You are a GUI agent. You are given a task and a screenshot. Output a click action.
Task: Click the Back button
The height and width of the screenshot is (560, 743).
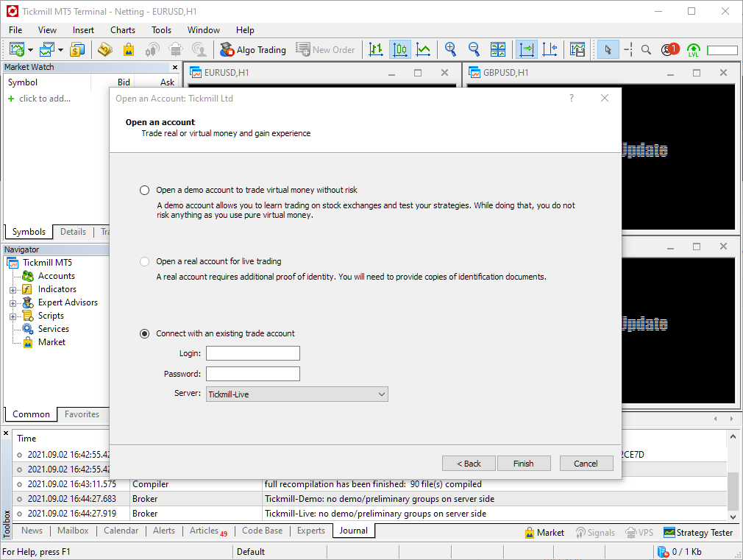(469, 464)
